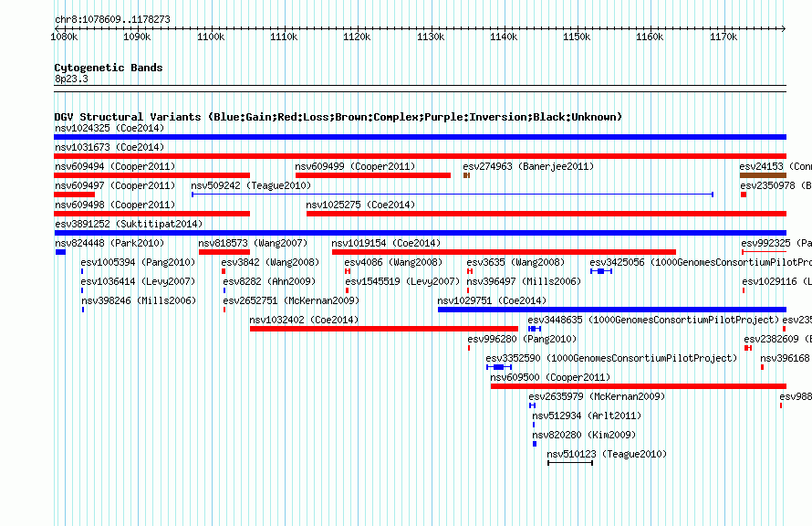Open nsv609497 (Cooper2011) variant
812x526 pixels.
click(115, 185)
